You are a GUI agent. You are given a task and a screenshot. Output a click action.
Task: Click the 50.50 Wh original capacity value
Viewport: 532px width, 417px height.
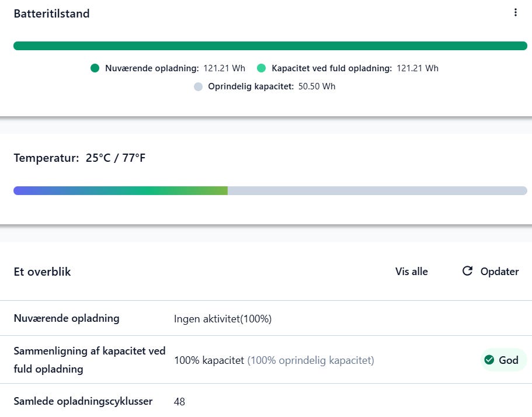[317, 86]
